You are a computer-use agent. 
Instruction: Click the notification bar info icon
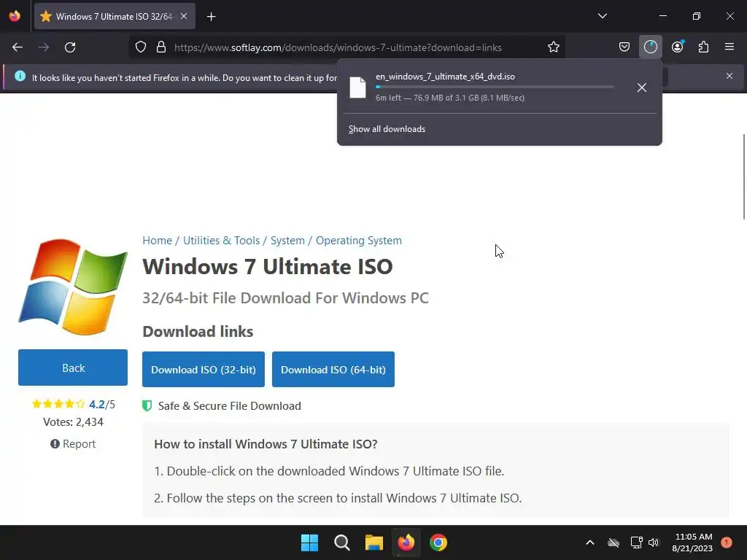[20, 76]
